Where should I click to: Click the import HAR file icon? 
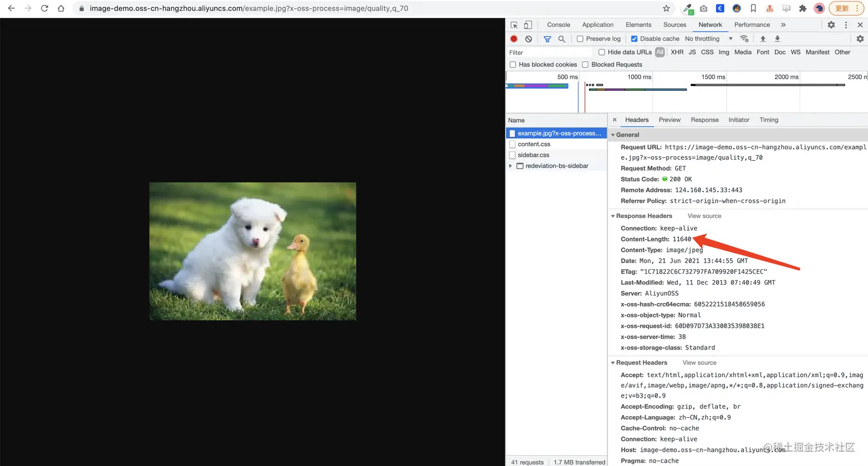coord(763,39)
